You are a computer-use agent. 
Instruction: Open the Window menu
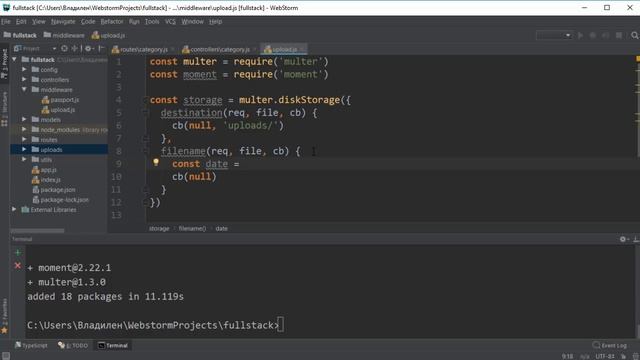pyautogui.click(x=192, y=22)
